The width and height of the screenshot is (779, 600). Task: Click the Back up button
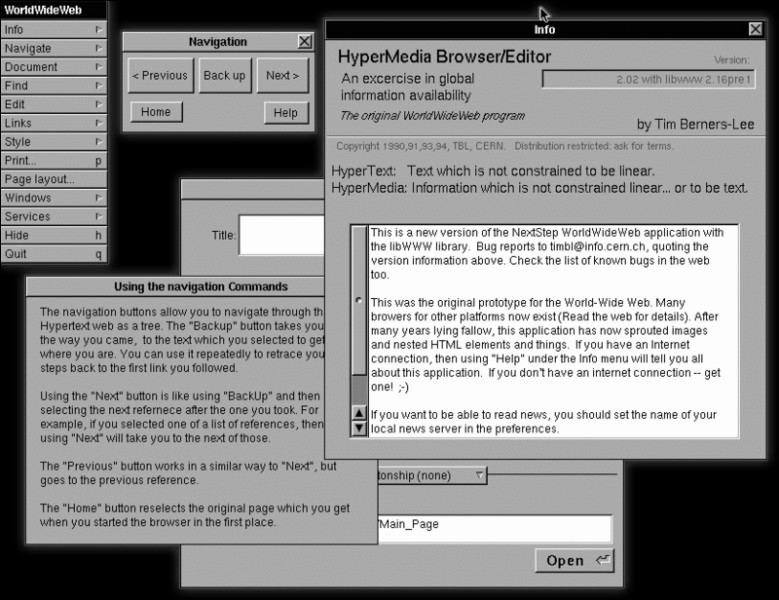tap(225, 75)
